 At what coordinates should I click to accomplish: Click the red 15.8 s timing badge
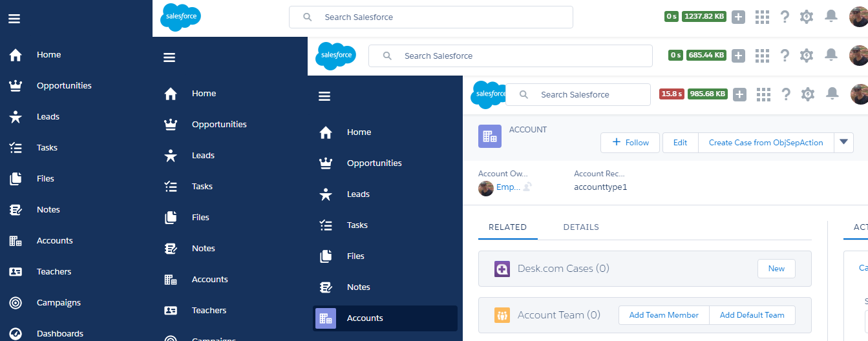(x=672, y=94)
